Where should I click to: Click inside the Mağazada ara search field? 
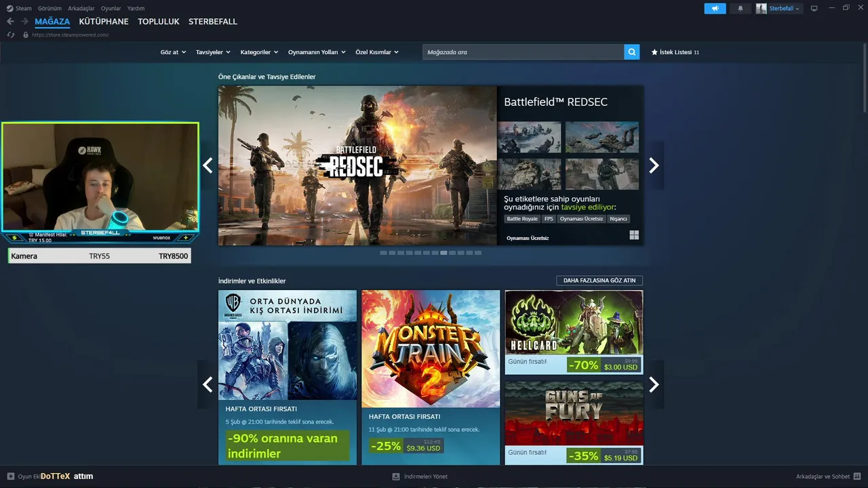point(523,52)
